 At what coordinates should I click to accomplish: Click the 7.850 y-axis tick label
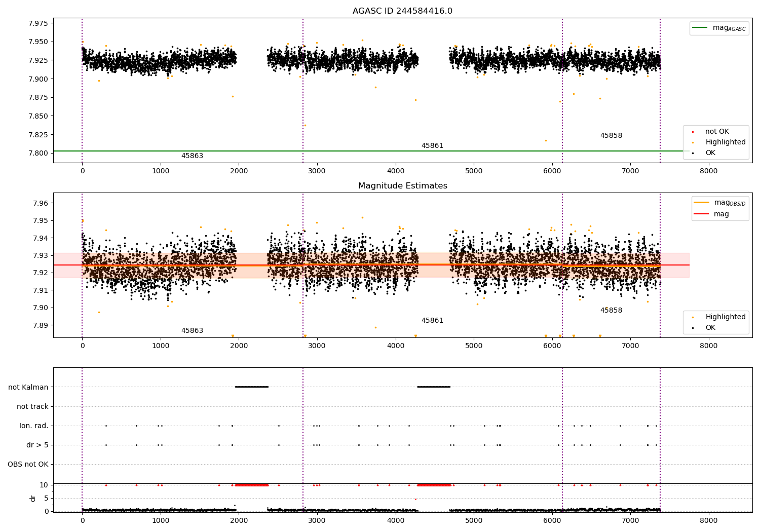[x=39, y=116]
